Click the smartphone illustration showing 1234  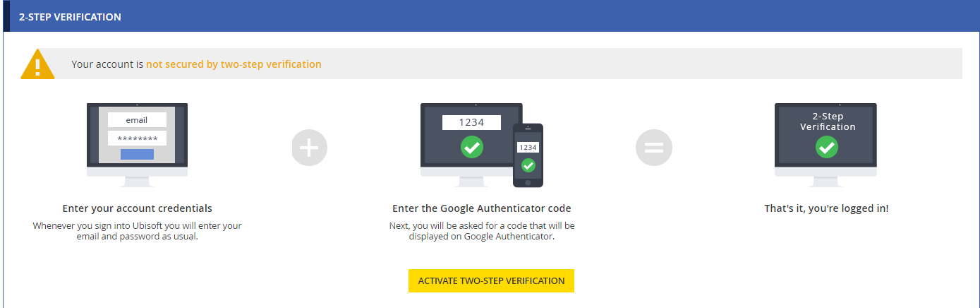click(x=528, y=155)
